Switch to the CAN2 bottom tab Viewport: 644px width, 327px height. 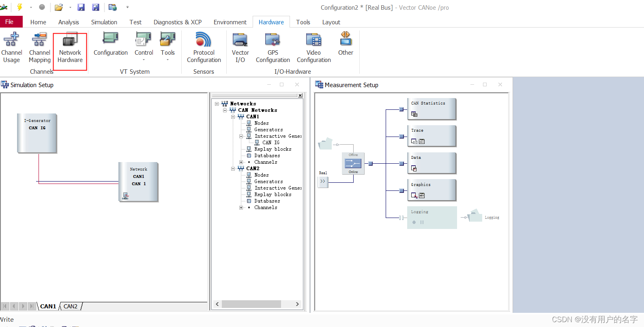click(71, 306)
